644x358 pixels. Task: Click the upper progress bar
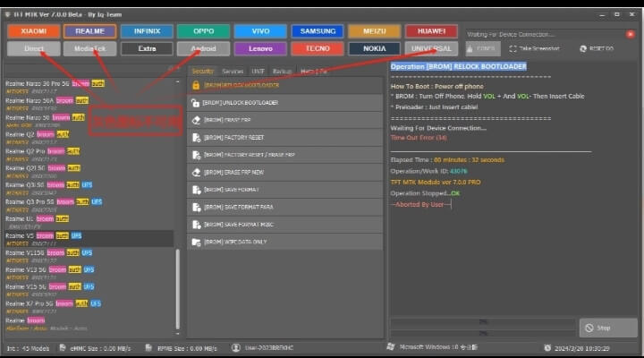(x=483, y=322)
